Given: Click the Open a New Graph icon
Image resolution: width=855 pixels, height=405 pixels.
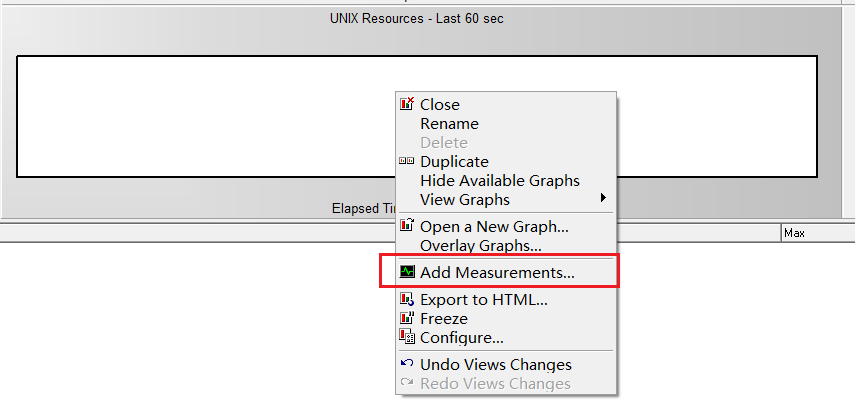Looking at the screenshot, I should [407, 225].
